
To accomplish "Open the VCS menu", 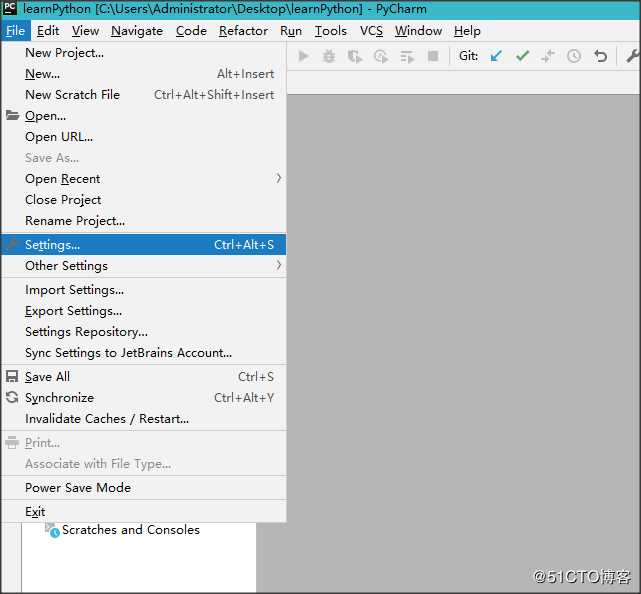I will (371, 31).
